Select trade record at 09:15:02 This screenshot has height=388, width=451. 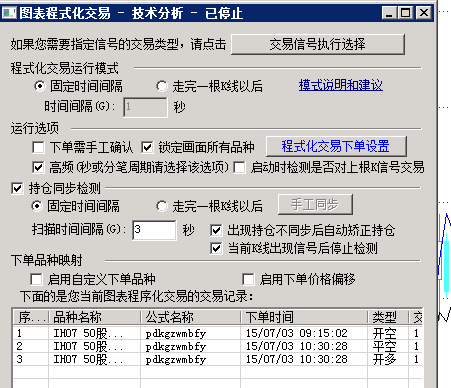pos(218,333)
